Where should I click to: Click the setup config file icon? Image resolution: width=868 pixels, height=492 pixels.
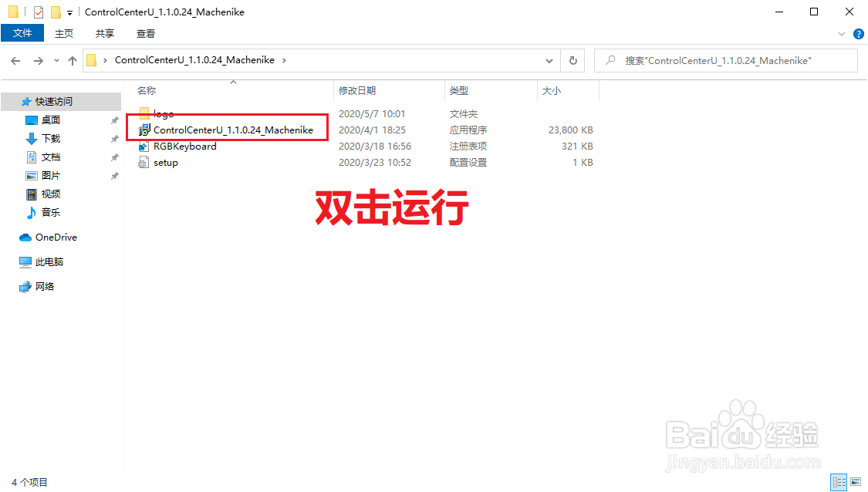pos(144,163)
